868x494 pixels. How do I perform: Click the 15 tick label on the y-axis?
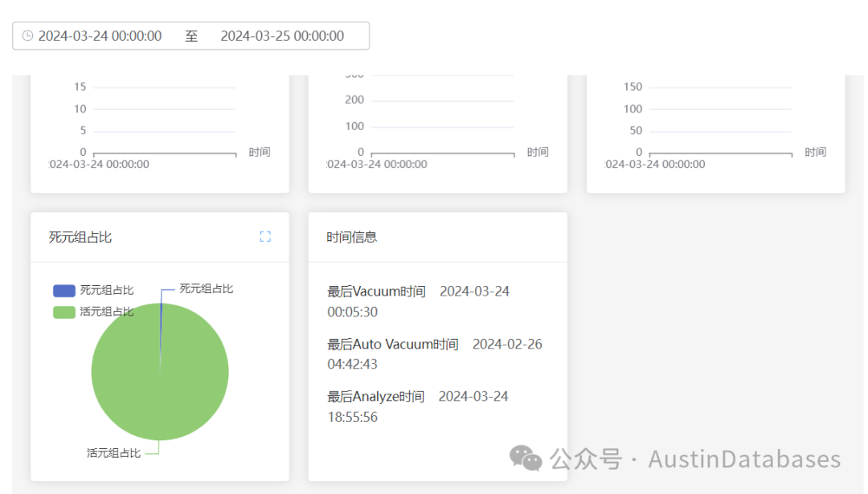coord(80,87)
